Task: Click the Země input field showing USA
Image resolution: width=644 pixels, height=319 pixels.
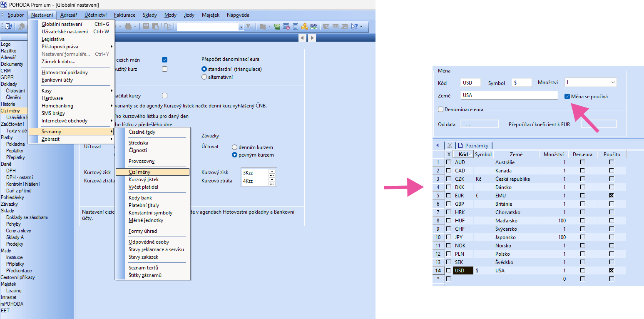Action: tap(509, 95)
